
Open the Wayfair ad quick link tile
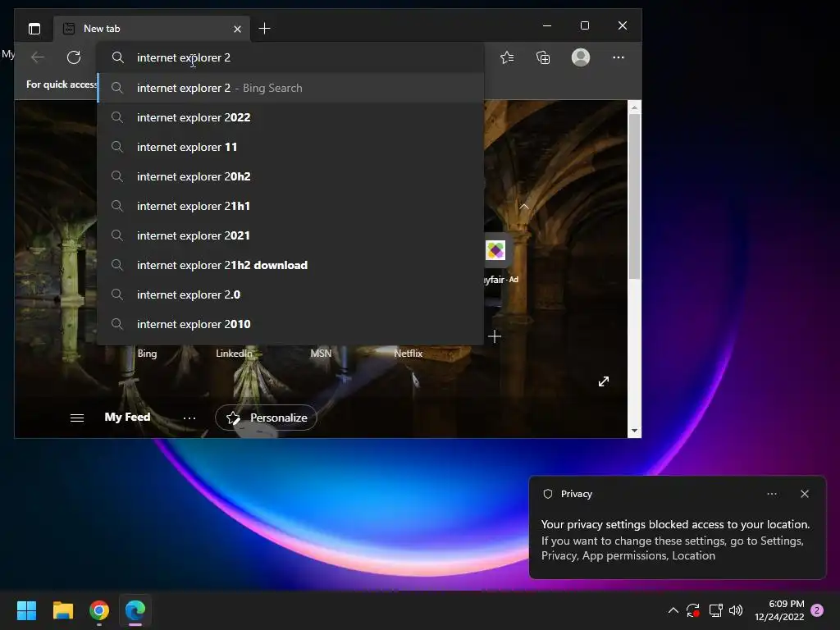tap(495, 250)
